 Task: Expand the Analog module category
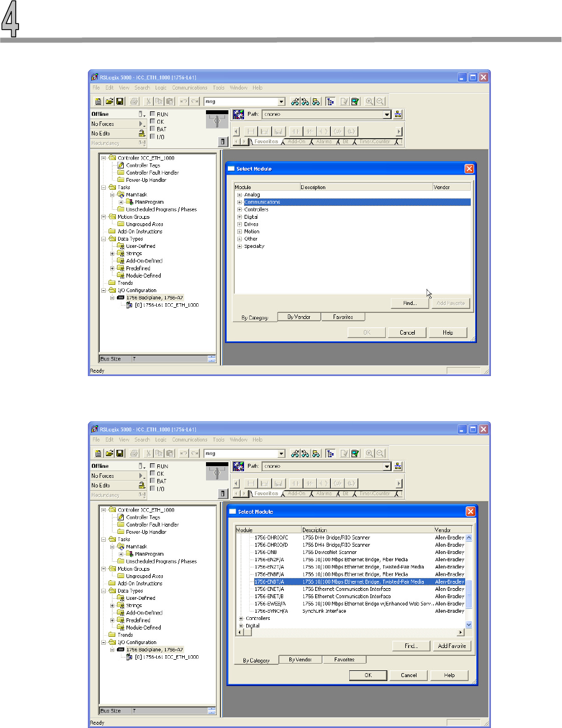[x=240, y=195]
